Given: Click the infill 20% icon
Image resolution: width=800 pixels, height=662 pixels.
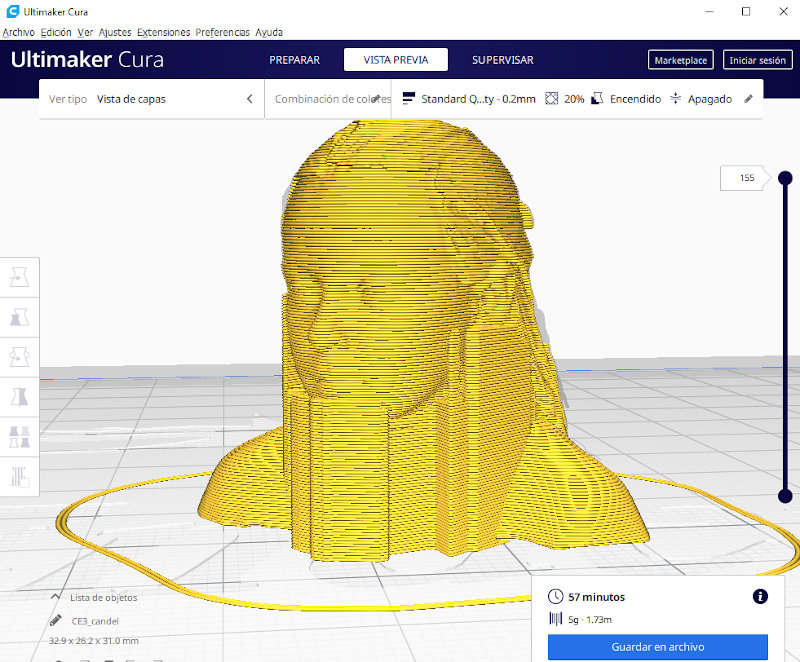Looking at the screenshot, I should (x=551, y=98).
